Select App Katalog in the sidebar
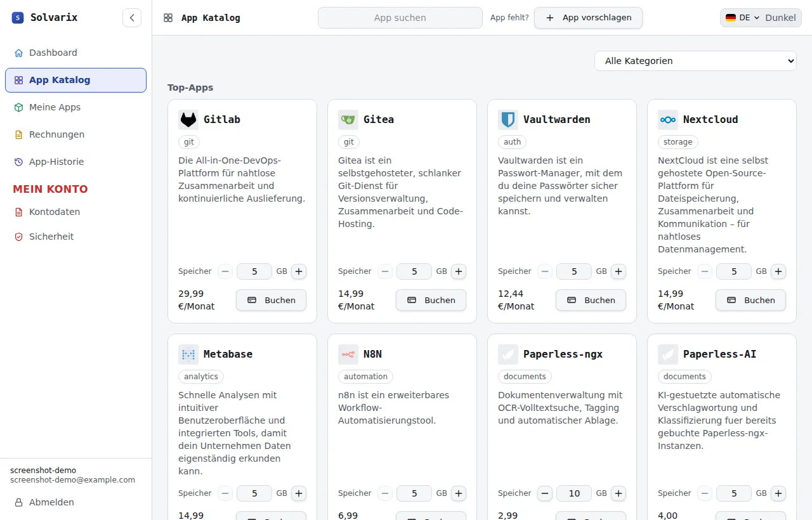 click(75, 80)
